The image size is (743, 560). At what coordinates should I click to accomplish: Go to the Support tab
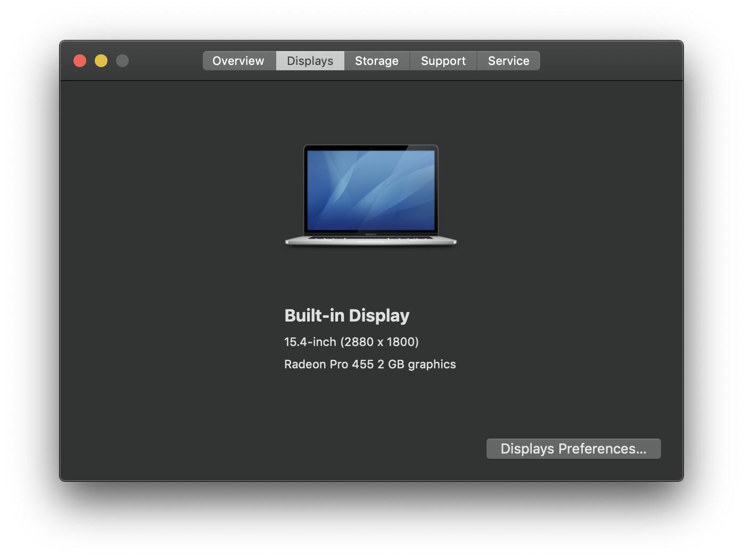coord(443,61)
